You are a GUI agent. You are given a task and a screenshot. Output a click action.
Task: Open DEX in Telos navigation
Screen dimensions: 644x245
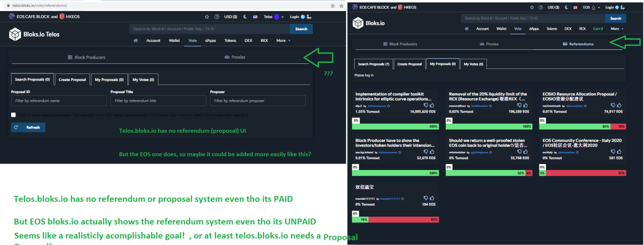point(248,41)
